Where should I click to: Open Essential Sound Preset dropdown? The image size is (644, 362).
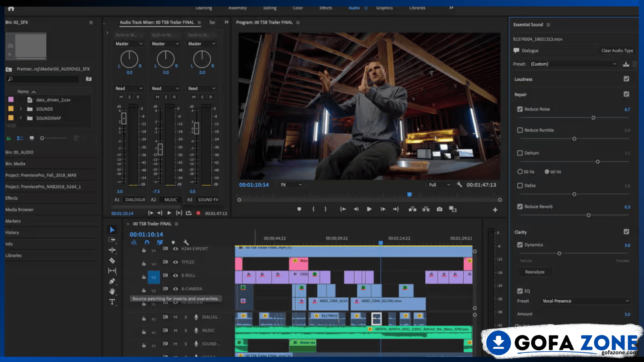coord(573,64)
